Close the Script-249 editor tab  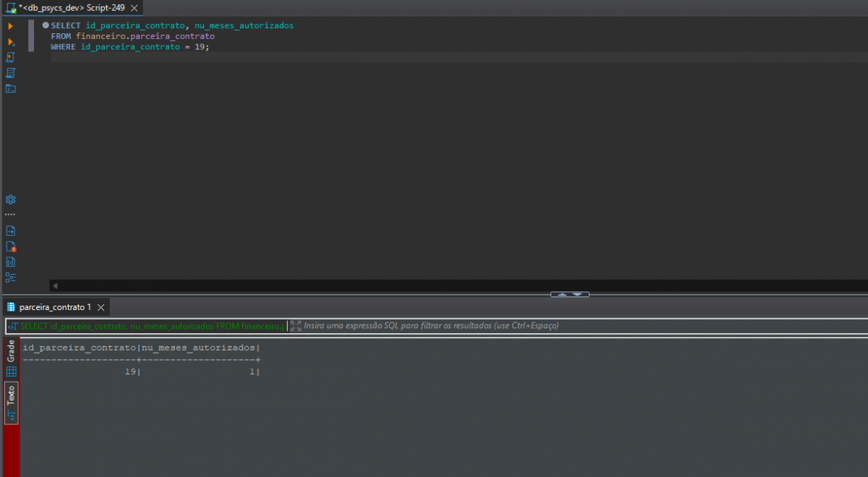(134, 7)
